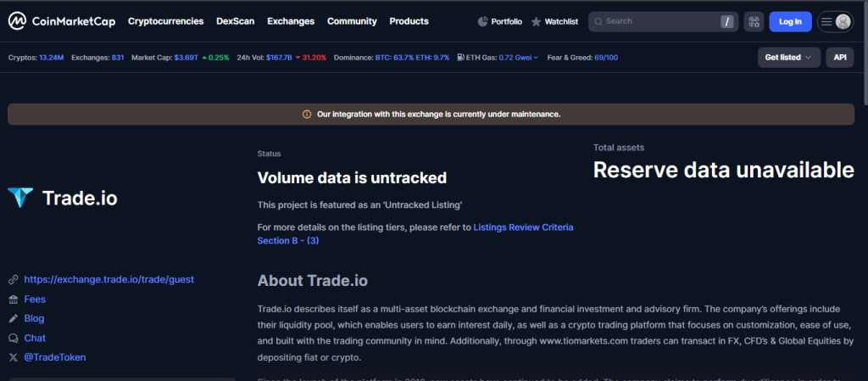The image size is (868, 381).
Task: Click the X icon beside @TradeToken
Action: click(13, 357)
